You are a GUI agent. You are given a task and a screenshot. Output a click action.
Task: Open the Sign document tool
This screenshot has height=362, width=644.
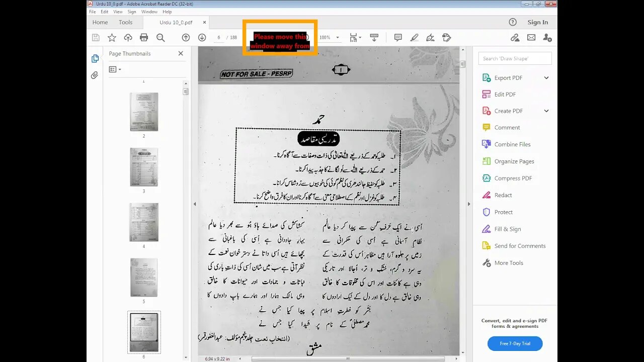pyautogui.click(x=430, y=38)
